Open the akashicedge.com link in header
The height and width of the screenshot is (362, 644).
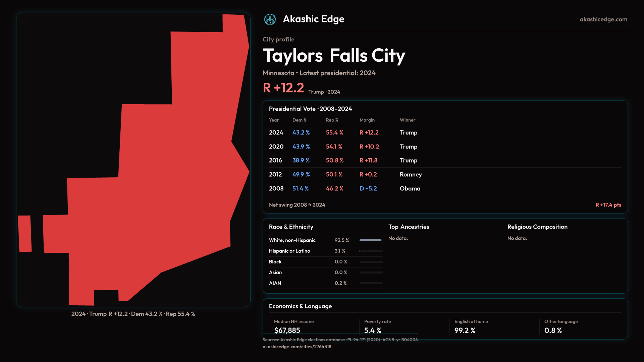coord(603,19)
